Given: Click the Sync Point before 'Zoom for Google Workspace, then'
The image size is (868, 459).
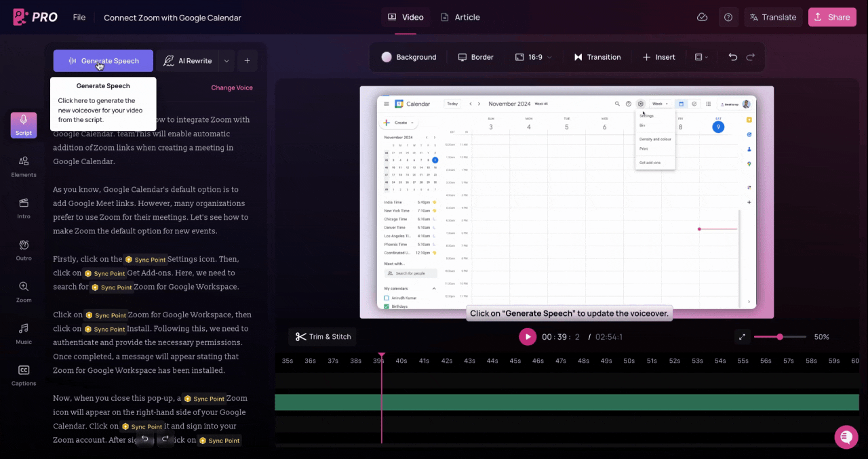Looking at the screenshot, I should pyautogui.click(x=106, y=315).
